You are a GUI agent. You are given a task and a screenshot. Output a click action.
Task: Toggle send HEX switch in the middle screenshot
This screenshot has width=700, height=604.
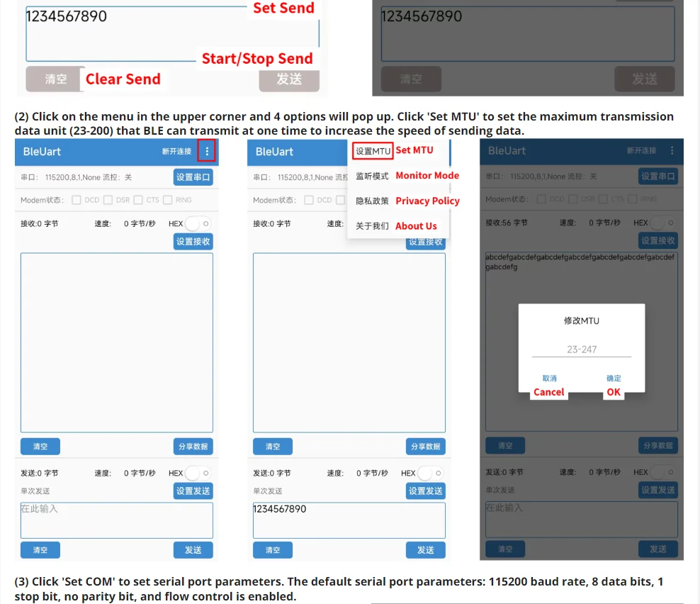pos(430,473)
